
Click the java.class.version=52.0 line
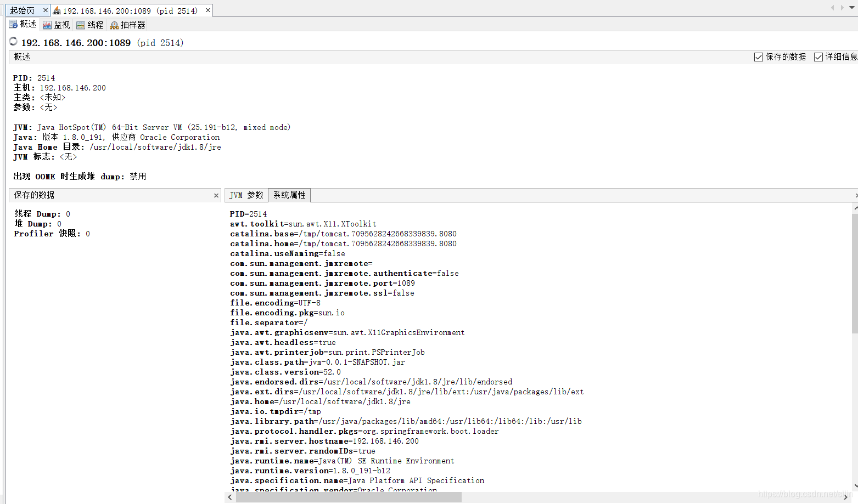pyautogui.click(x=285, y=372)
